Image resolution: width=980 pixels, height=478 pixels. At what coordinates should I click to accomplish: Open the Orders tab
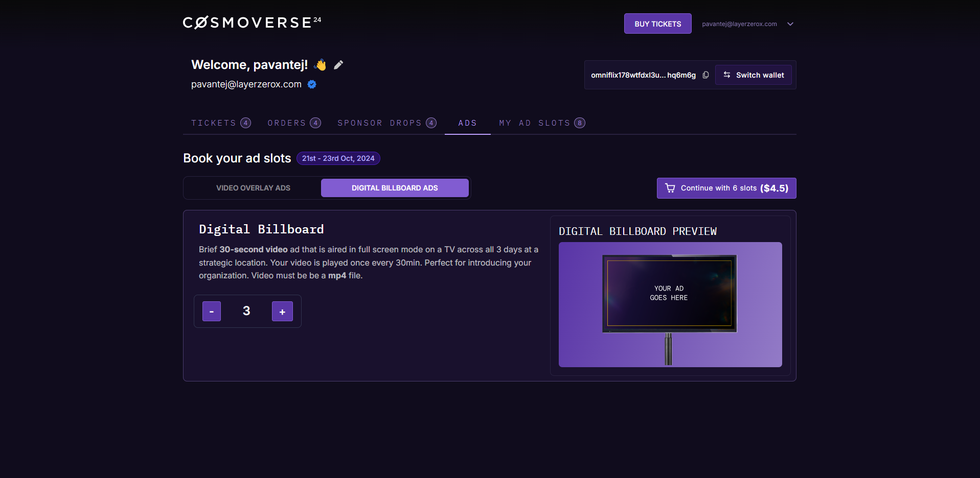[x=294, y=123]
